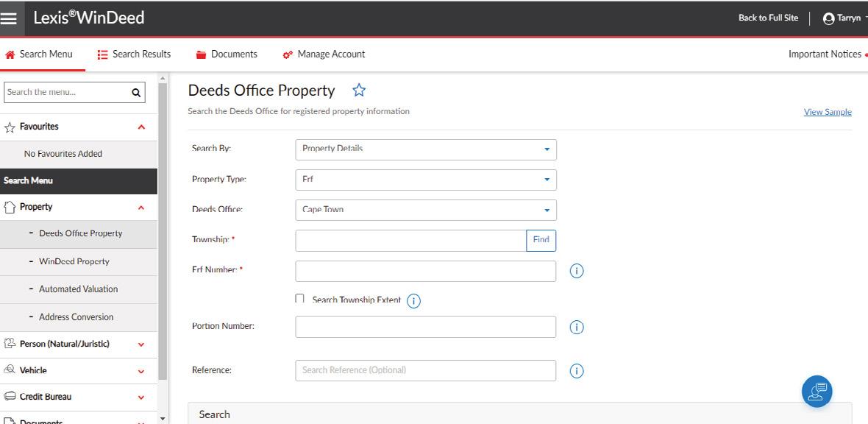Show info for Search Township Extent

coord(413,301)
